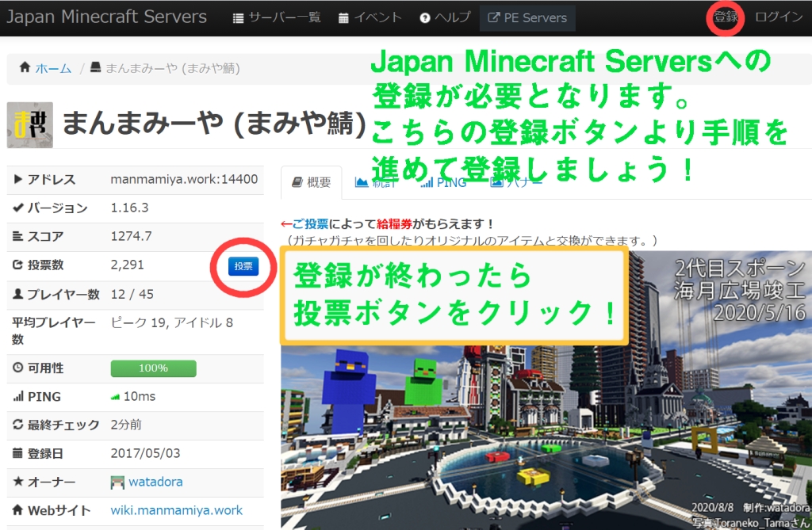Click the green ping bars icon beside 10ms
The width and height of the screenshot is (812, 530).
point(116,398)
